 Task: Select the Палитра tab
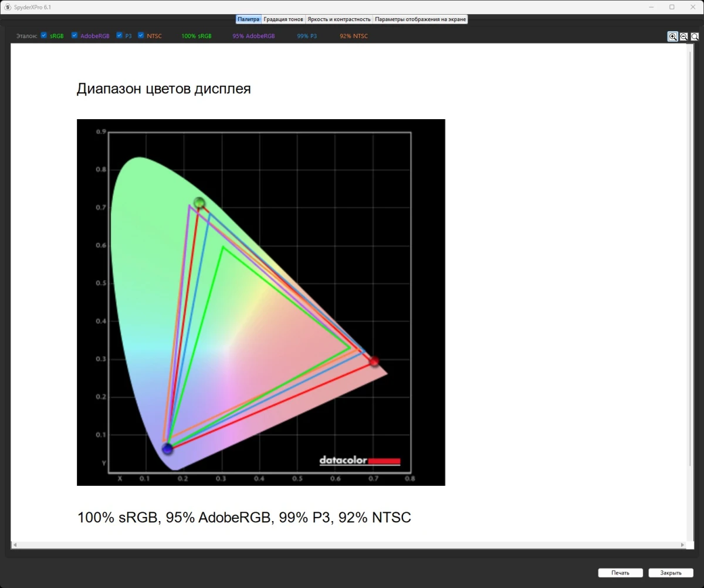point(248,19)
